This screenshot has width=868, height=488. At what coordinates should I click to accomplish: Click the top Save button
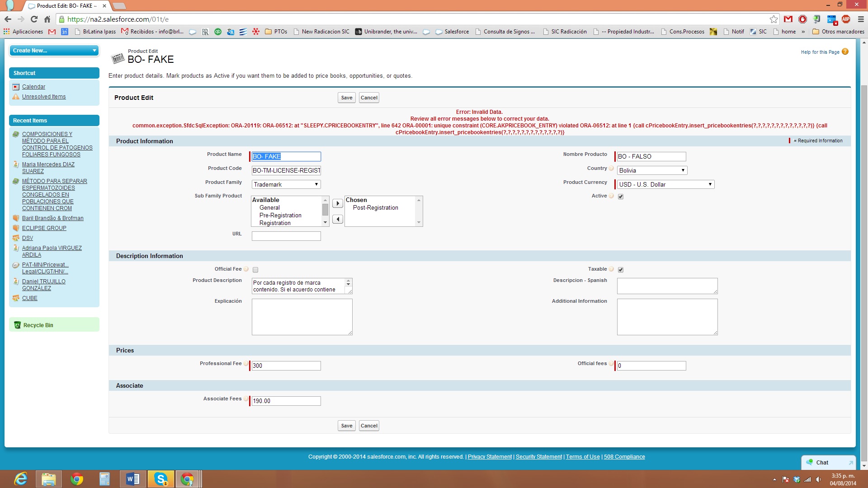pos(346,98)
